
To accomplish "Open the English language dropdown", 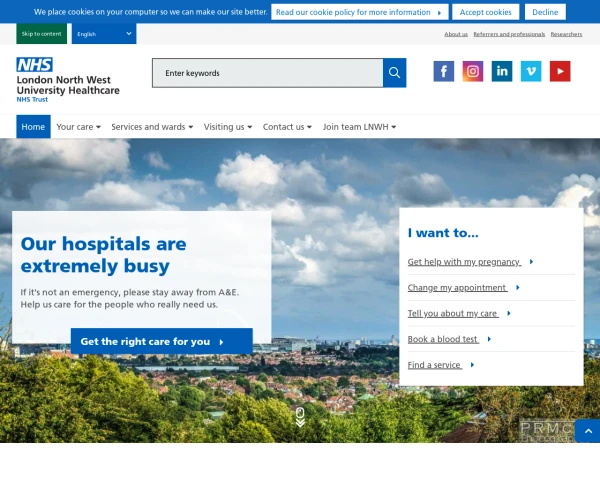I will click(x=104, y=34).
